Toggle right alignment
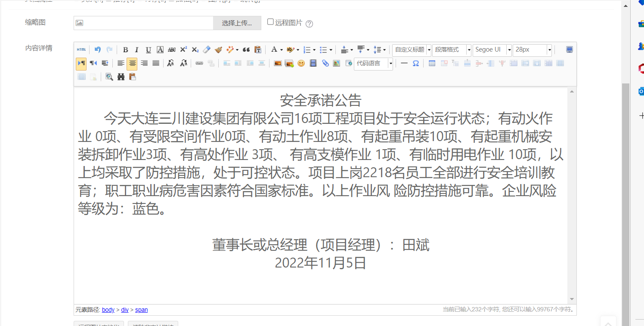This screenshot has width=644, height=326. click(x=144, y=63)
